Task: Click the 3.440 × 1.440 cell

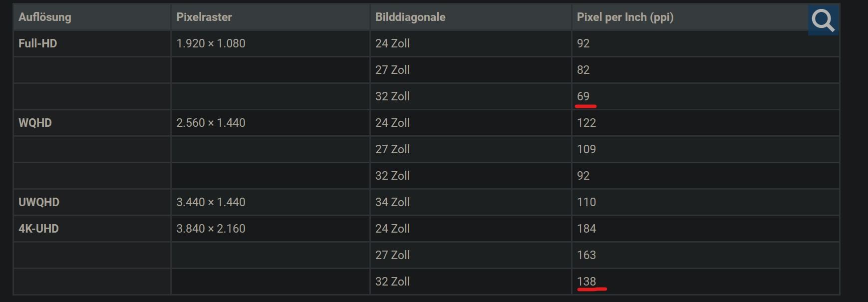Action: pos(211,203)
